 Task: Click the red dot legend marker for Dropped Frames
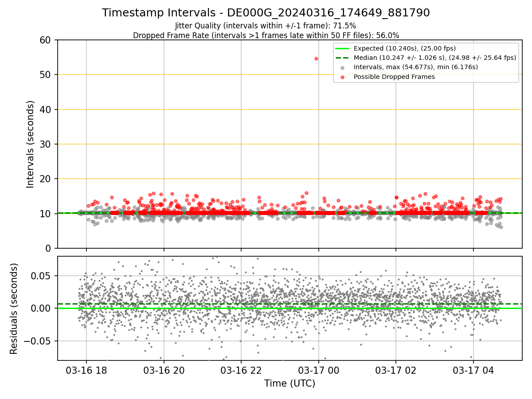[x=343, y=77]
